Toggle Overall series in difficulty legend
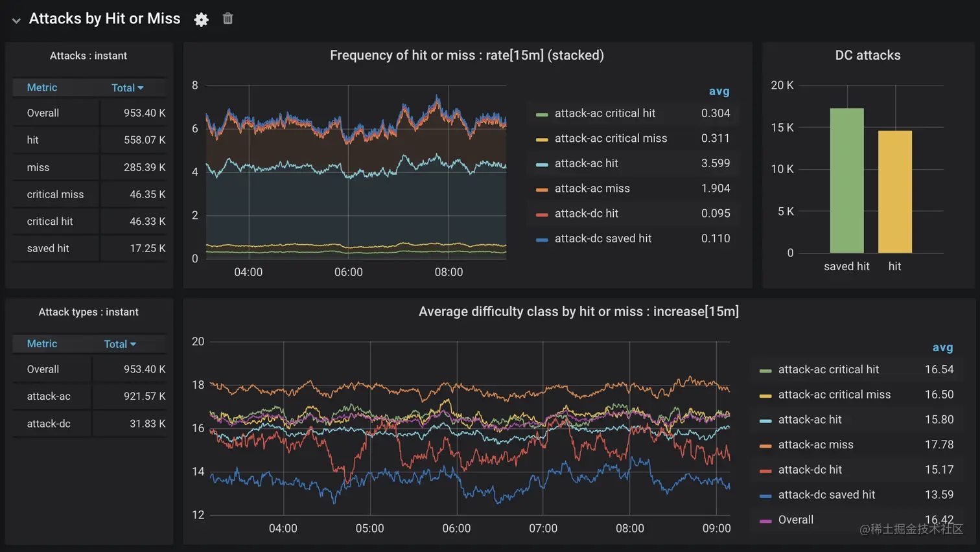This screenshot has height=552, width=980. click(795, 520)
